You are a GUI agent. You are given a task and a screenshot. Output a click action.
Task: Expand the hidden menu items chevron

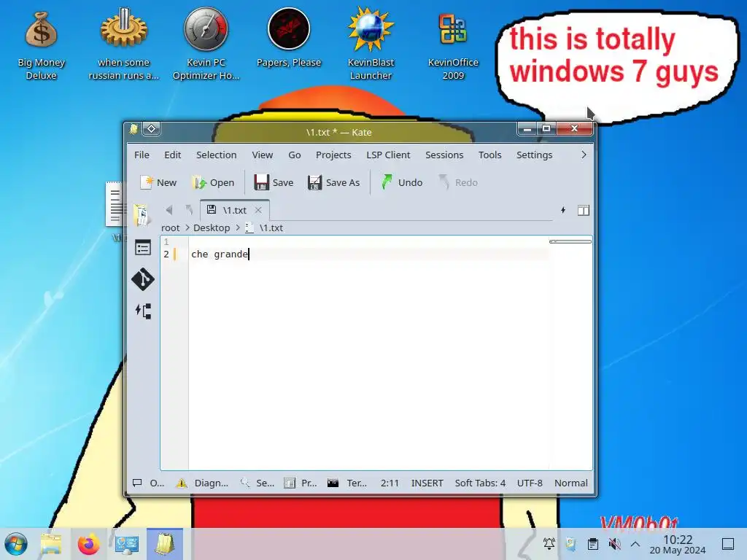pos(584,155)
